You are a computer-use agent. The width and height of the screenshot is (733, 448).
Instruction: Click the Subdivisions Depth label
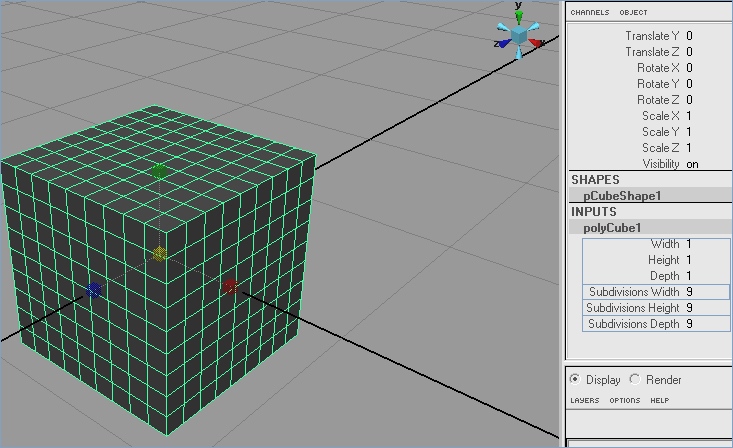pos(633,324)
